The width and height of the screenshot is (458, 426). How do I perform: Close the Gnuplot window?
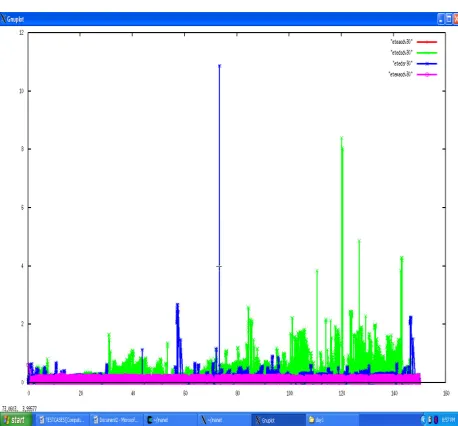456,19
